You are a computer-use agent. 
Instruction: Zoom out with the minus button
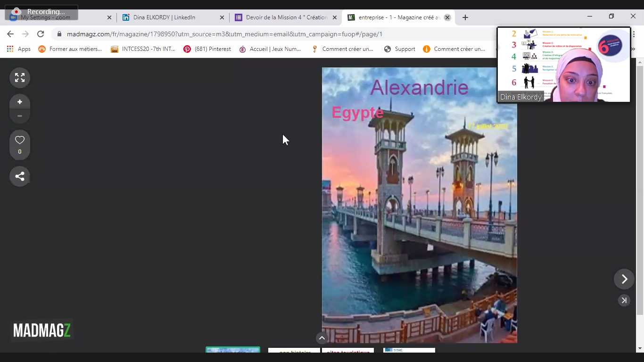point(20,116)
